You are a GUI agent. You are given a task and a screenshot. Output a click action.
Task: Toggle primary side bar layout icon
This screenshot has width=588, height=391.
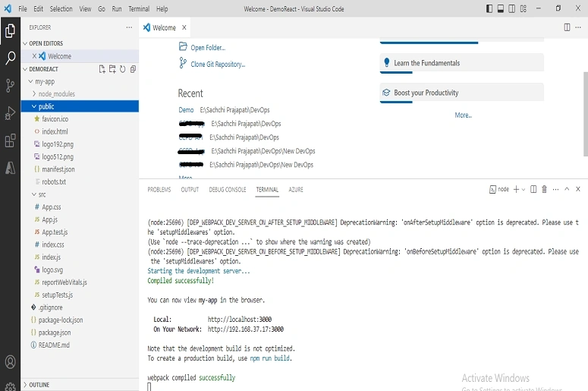tap(489, 8)
